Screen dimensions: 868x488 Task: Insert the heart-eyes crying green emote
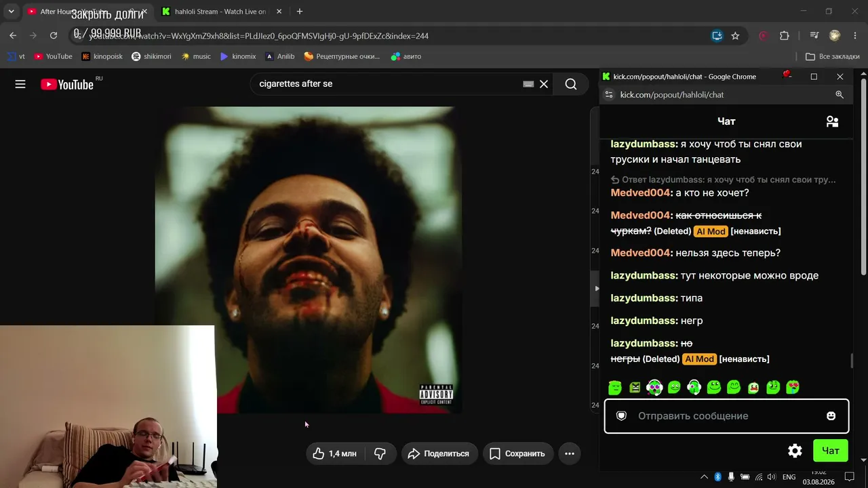pyautogui.click(x=793, y=387)
